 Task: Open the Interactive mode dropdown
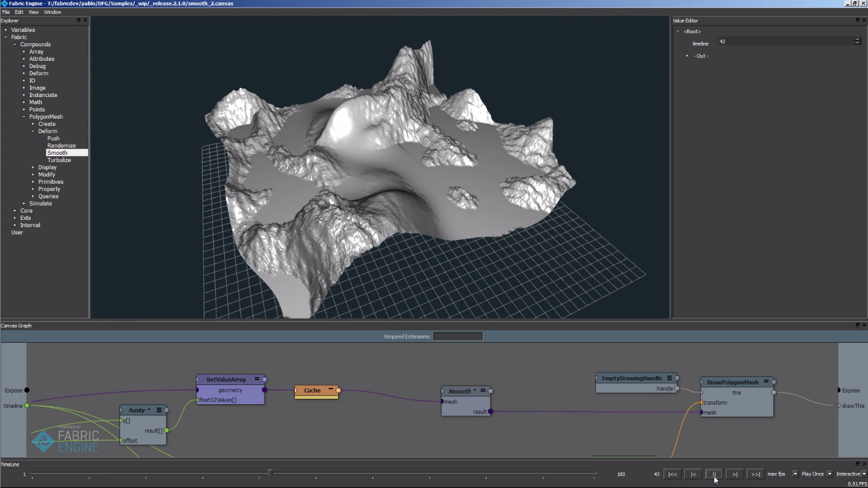coord(864,474)
